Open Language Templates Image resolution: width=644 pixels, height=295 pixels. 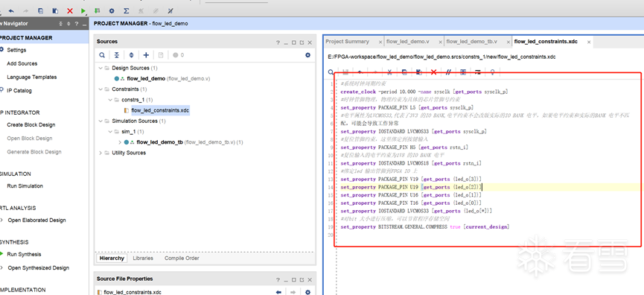[x=31, y=77]
